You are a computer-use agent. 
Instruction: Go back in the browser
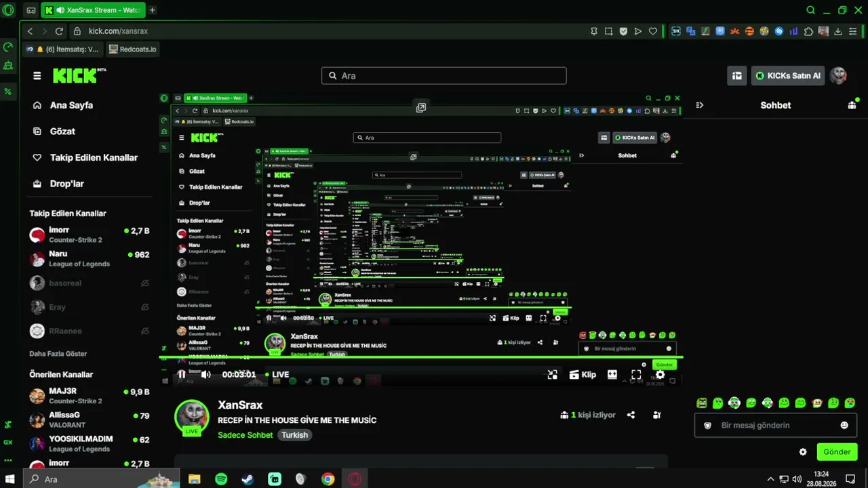click(30, 31)
